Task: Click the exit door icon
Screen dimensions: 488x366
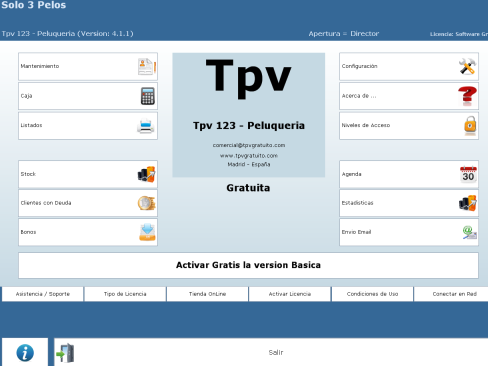Action: pyautogui.click(x=65, y=353)
